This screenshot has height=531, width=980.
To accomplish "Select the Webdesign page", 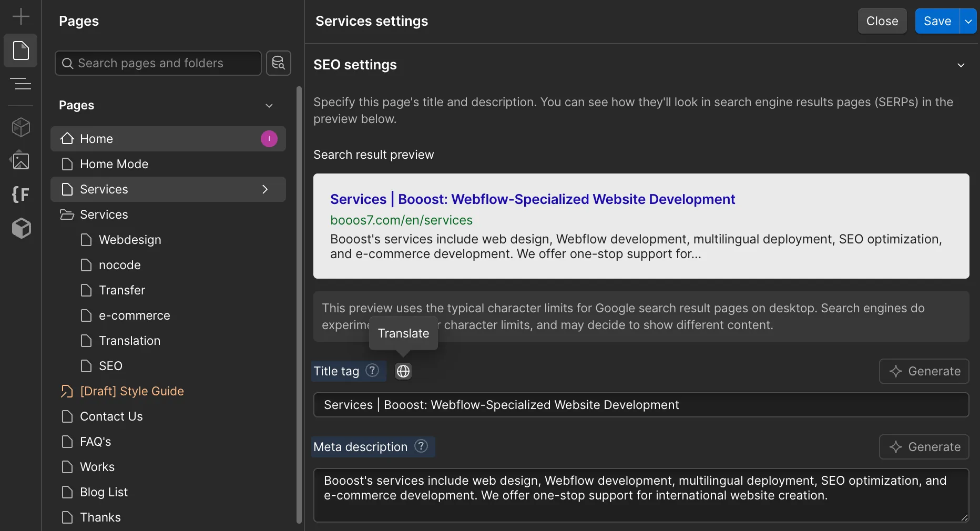I will pos(168,240).
